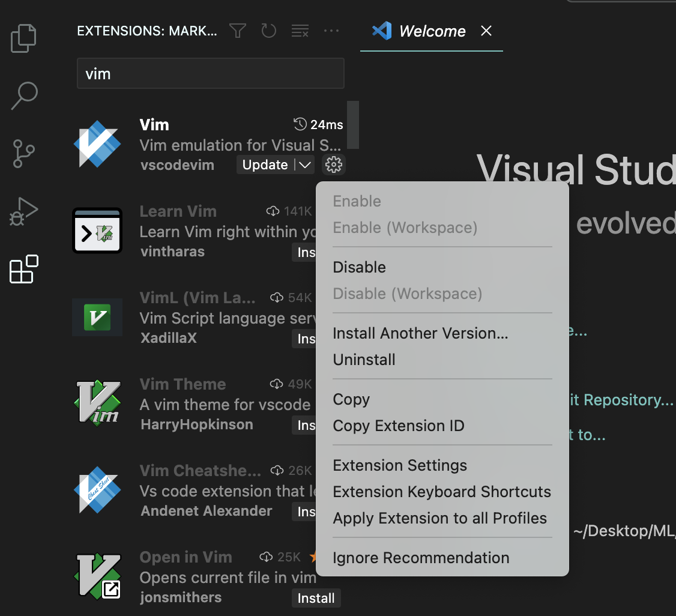The image size is (676, 616).
Task: Click the XadillaX publisher name
Action: point(169,338)
